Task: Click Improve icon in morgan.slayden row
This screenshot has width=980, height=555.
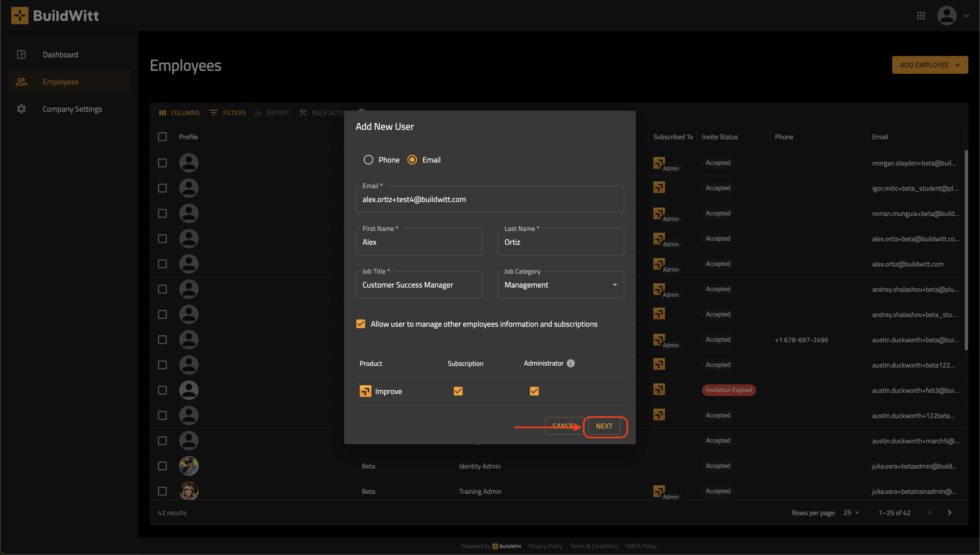Action: pyautogui.click(x=659, y=163)
